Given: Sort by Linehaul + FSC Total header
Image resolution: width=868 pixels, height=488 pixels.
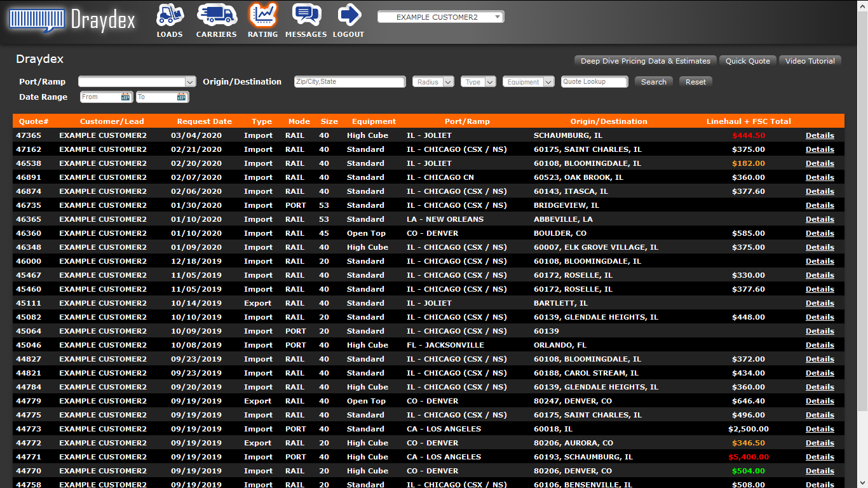Looking at the screenshot, I should coord(749,121).
